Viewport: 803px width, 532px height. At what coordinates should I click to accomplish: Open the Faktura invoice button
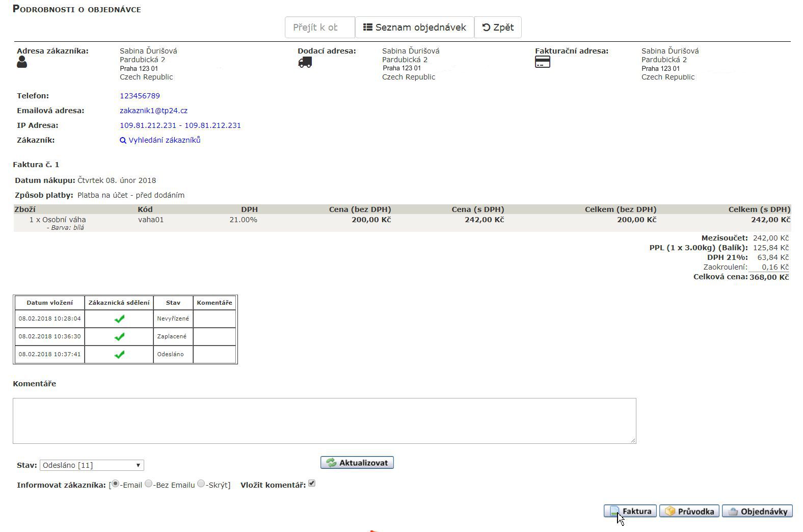[630, 511]
